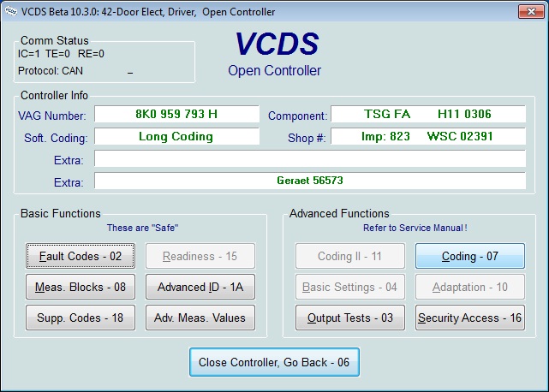Click the Extra field showing Geraet 56573
This screenshot has width=549, height=392.
click(x=309, y=181)
